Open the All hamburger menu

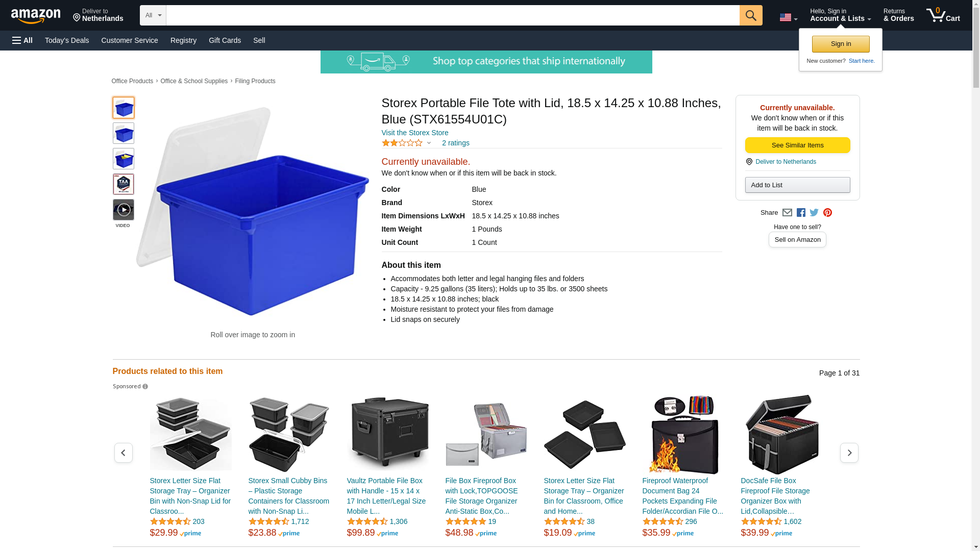coord(22,40)
